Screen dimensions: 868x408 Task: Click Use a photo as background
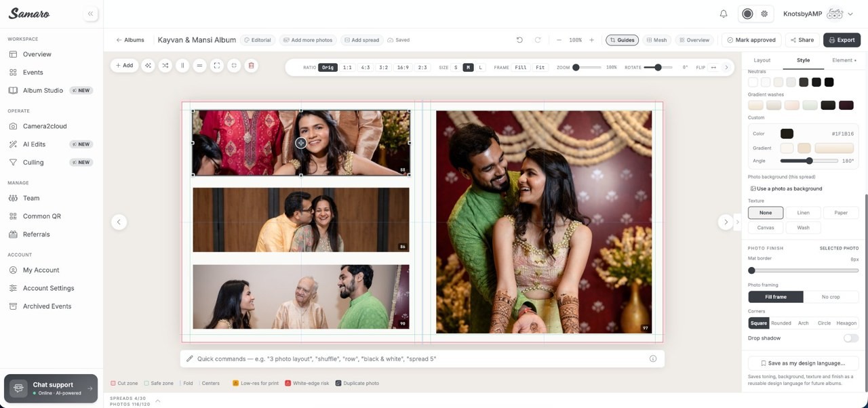(x=786, y=188)
